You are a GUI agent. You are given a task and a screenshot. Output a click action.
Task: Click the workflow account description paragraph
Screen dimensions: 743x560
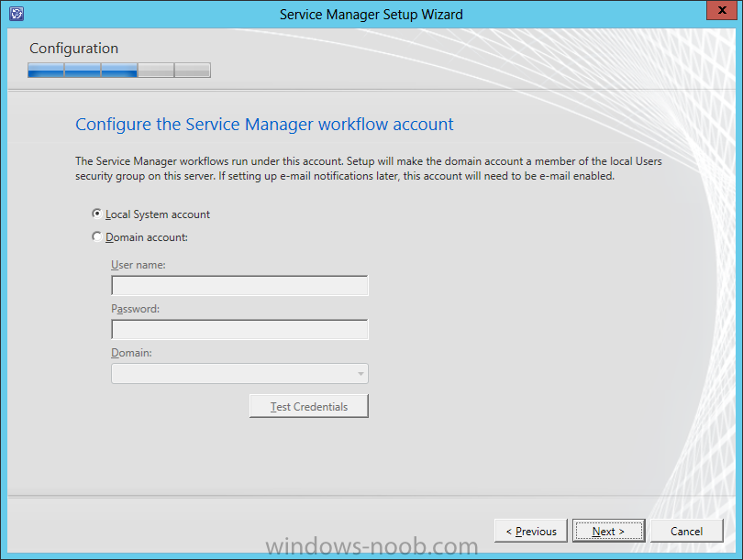(369, 169)
